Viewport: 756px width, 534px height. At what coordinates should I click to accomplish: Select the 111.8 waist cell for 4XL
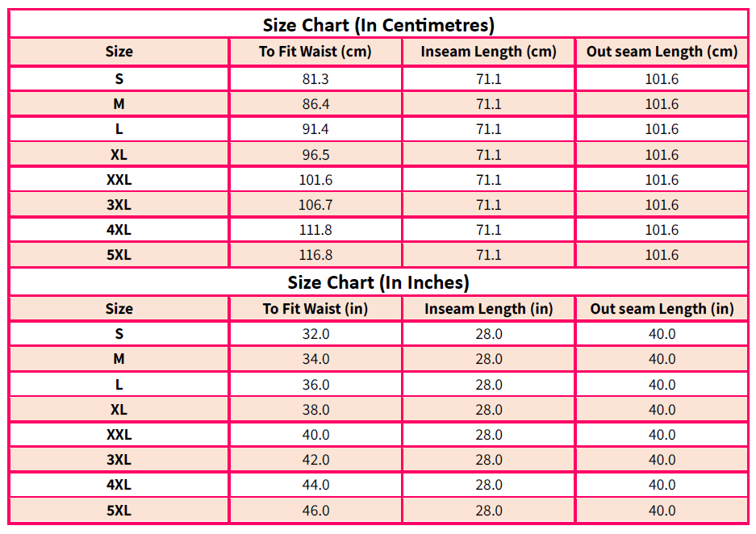click(315, 230)
